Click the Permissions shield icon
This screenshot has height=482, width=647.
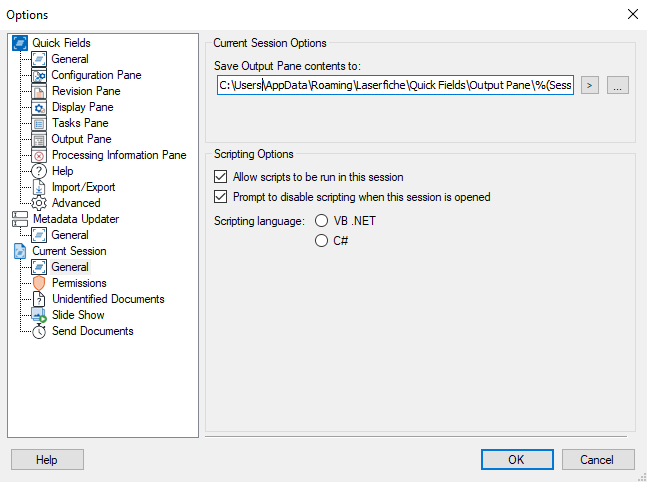click(x=39, y=283)
